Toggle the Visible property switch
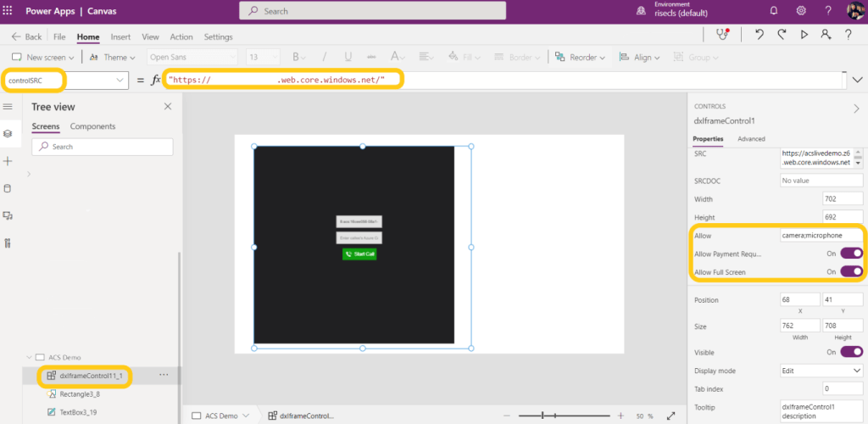Image resolution: width=868 pixels, height=424 pixels. [851, 352]
